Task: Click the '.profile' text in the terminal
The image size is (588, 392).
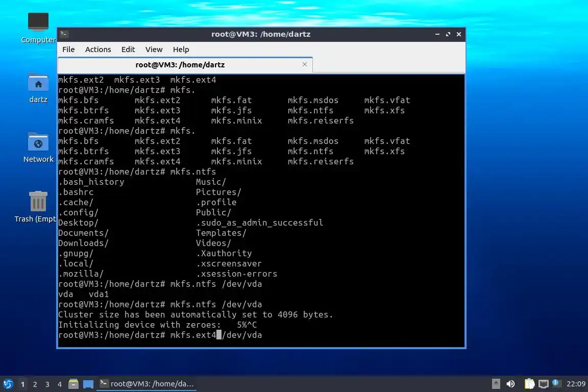Action: click(x=216, y=202)
